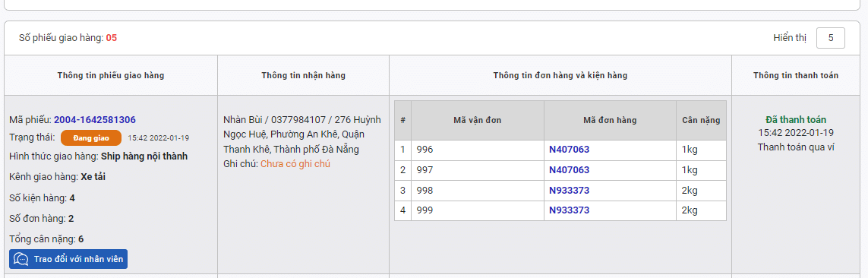868x278 pixels.
Task: Click the Cân nặng column header
Action: [x=701, y=120]
